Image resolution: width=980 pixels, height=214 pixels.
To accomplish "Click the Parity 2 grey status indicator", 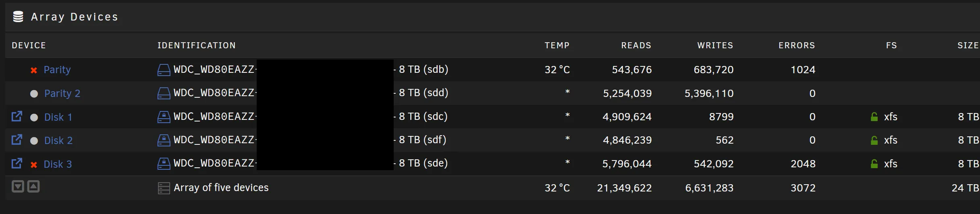I will (x=34, y=94).
